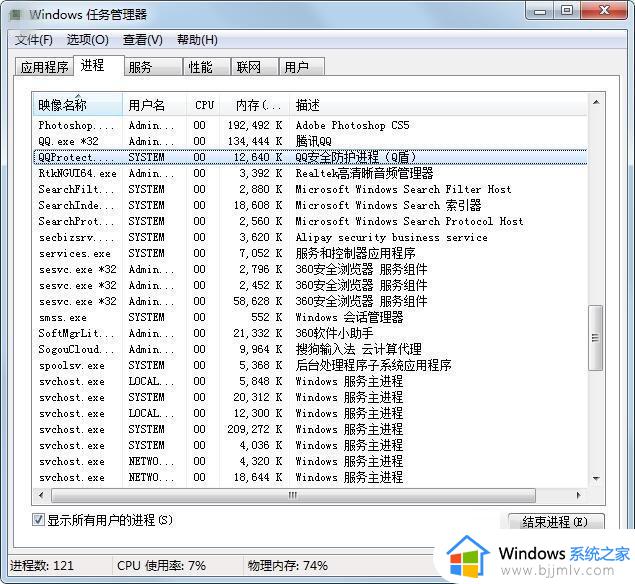This screenshot has height=584, width=635.
Task: Click the 360软件小助手 description
Action: pyautogui.click(x=334, y=333)
